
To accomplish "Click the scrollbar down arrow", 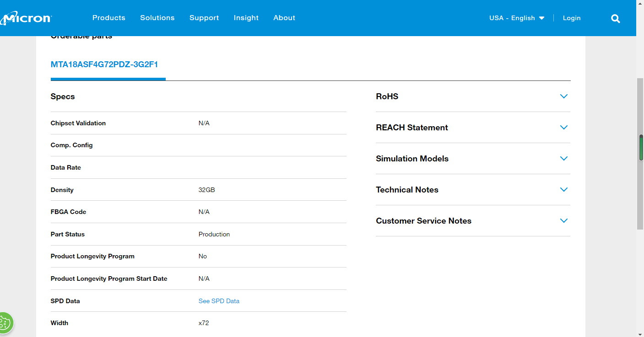I will point(641,334).
